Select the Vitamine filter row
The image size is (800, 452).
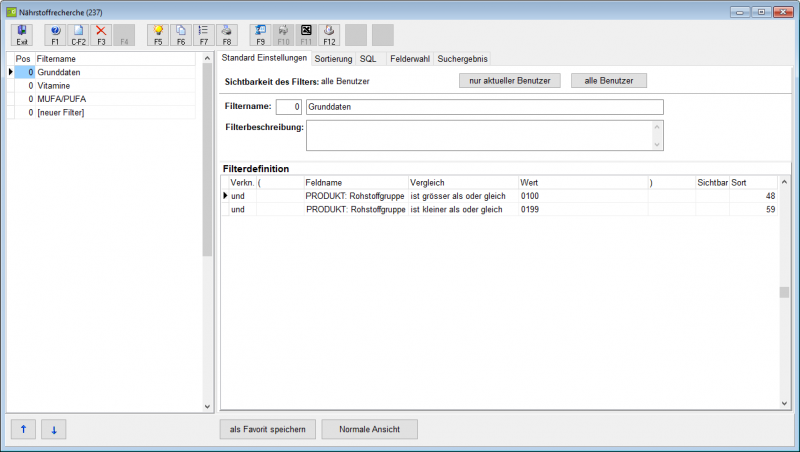coord(105,86)
